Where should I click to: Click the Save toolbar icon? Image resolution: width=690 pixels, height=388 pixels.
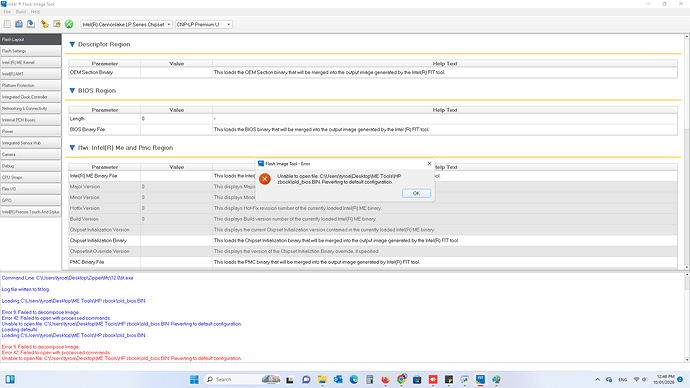coord(31,24)
